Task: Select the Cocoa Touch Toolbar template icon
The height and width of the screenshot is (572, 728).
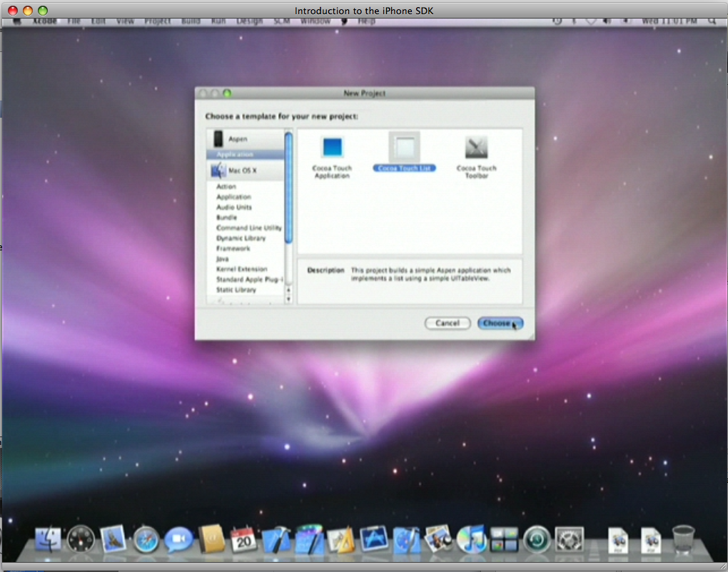Action: pyautogui.click(x=476, y=148)
